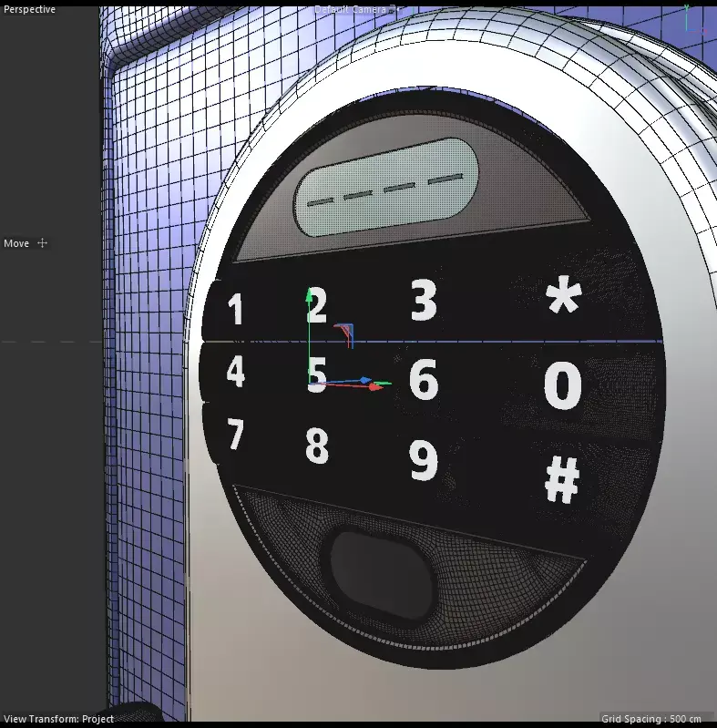Click the Grid Spacing : 500 cm readout

coord(651,719)
